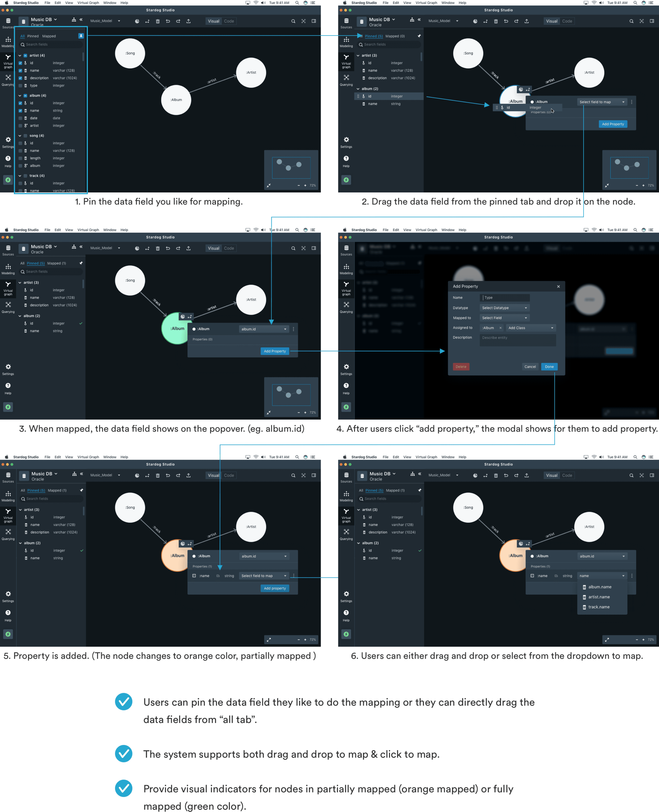The width and height of the screenshot is (659, 812).
Task: Remove the :Album tag in Assigned to
Action: [500, 328]
